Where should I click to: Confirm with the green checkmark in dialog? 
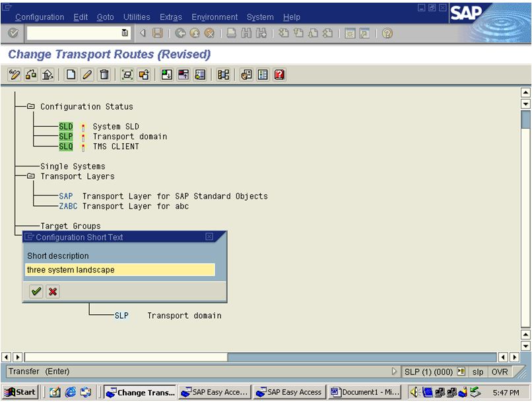click(x=36, y=290)
